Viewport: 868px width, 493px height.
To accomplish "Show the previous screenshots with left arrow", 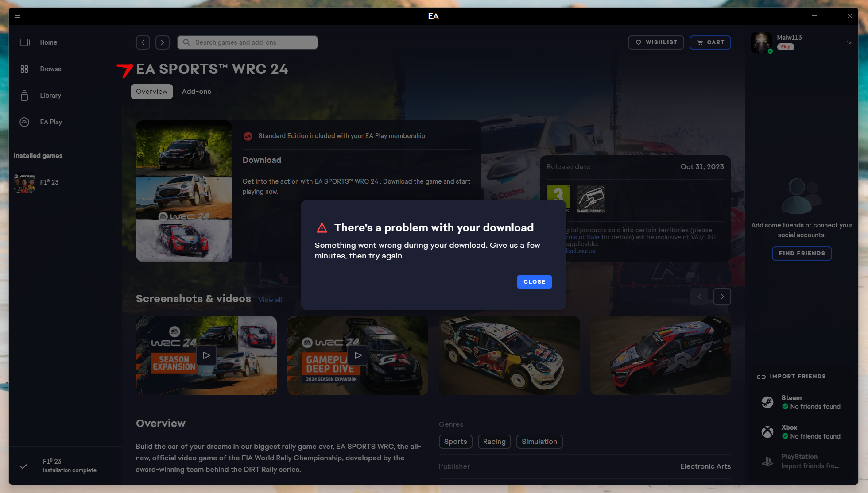I will pyautogui.click(x=699, y=297).
